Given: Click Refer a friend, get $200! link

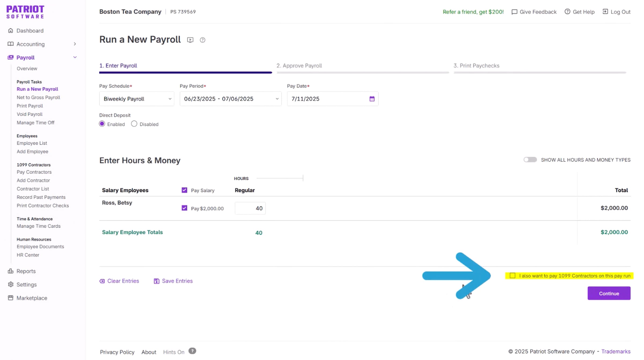Looking at the screenshot, I should (x=473, y=12).
